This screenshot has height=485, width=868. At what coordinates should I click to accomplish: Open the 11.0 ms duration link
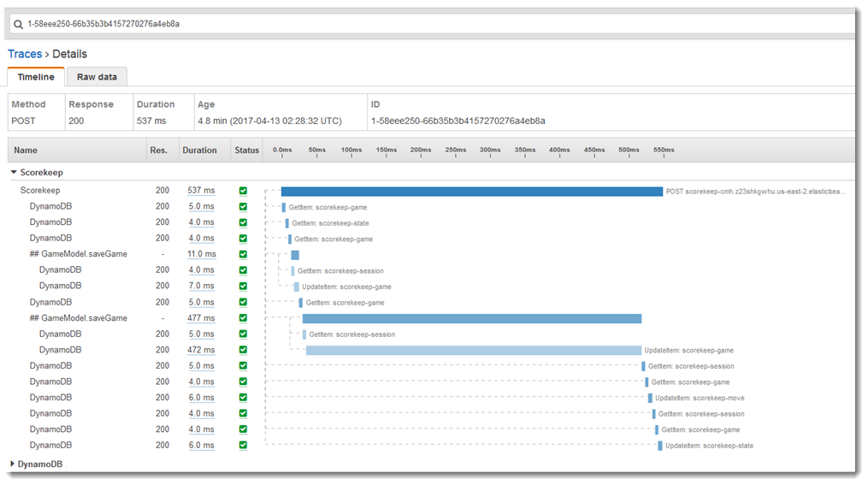pyautogui.click(x=202, y=253)
